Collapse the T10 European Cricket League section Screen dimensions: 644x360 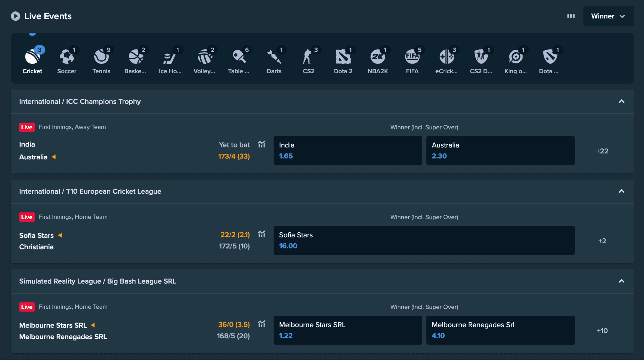tap(622, 191)
